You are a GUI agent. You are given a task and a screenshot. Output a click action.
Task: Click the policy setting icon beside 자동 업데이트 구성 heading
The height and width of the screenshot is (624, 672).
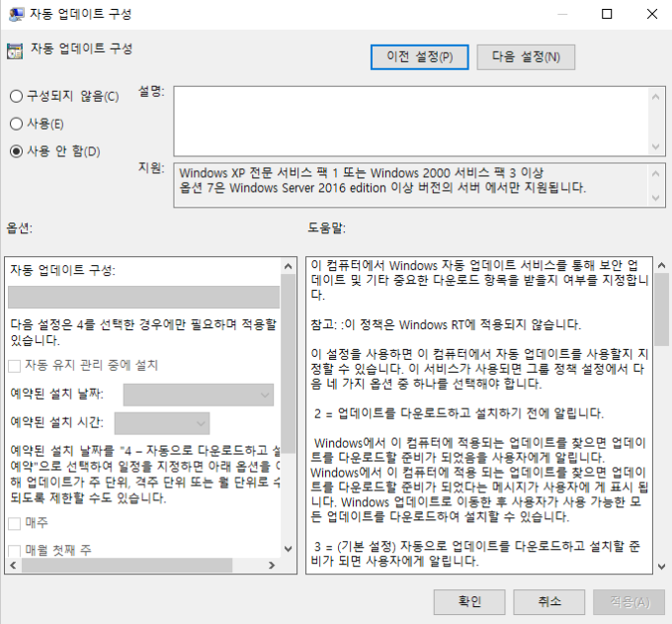coord(15,51)
